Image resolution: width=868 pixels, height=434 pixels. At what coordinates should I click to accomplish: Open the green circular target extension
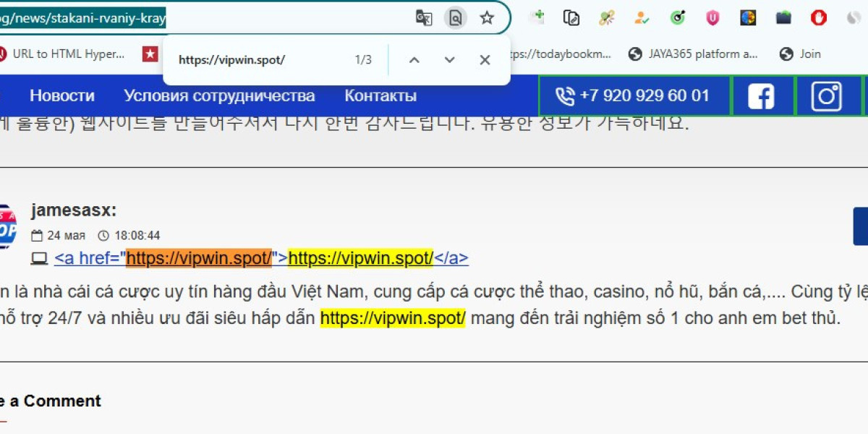678,17
